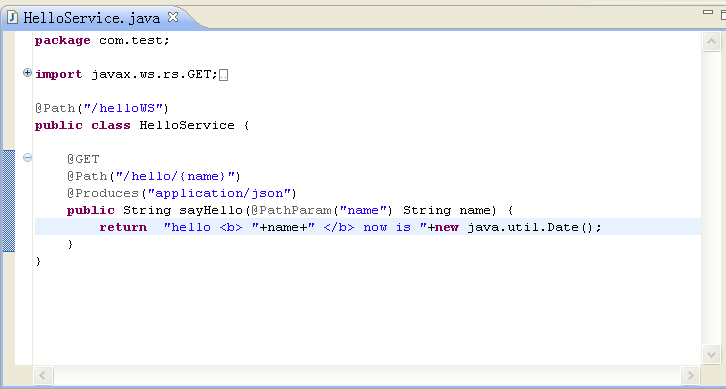Image resolution: width=726 pixels, height=389 pixels.
Task: Click the class's final closing brace
Action: [38, 261]
